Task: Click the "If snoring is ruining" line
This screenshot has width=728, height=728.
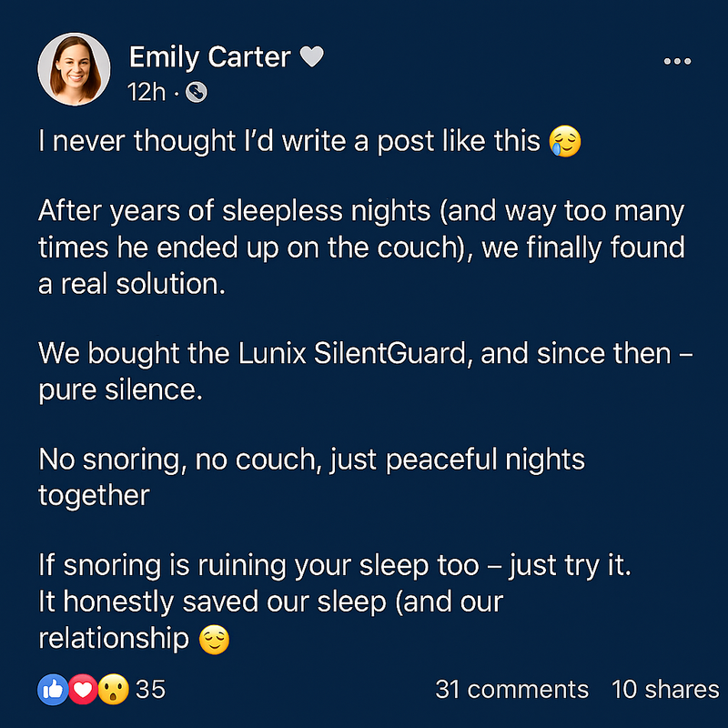Action: coord(335,566)
